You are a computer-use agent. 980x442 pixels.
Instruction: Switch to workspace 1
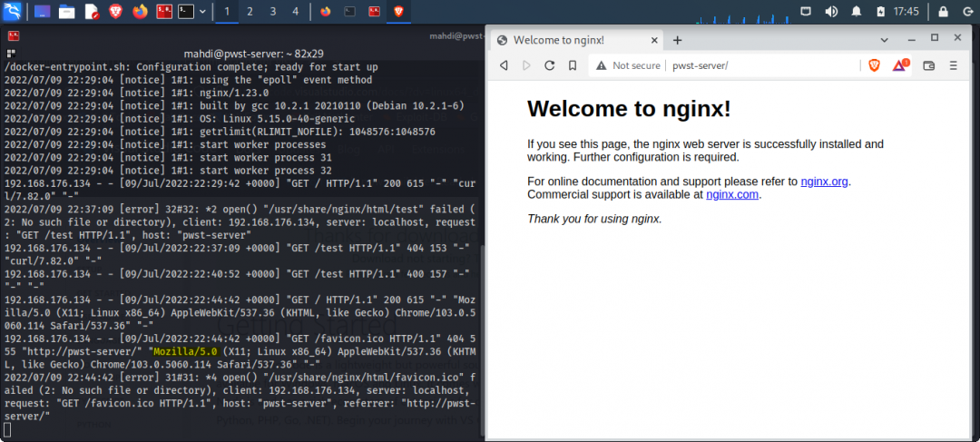(x=227, y=11)
